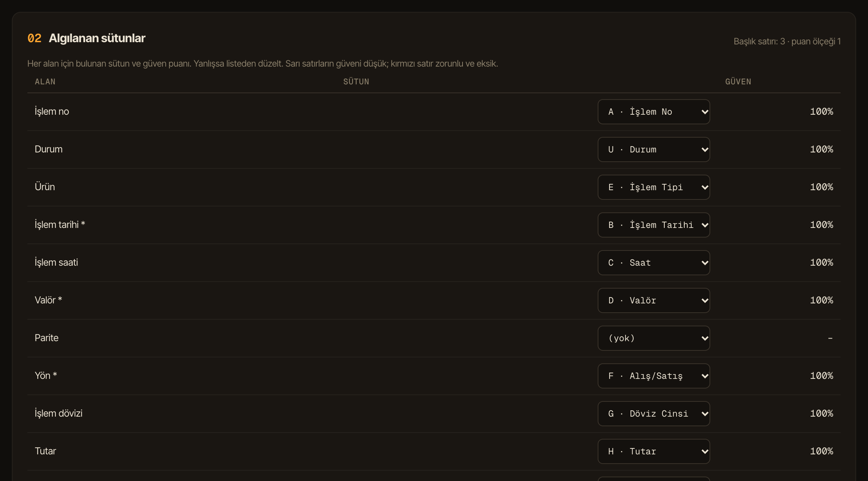Expand the Ürün column selector
Screen dimensions: 868x481
click(654, 187)
